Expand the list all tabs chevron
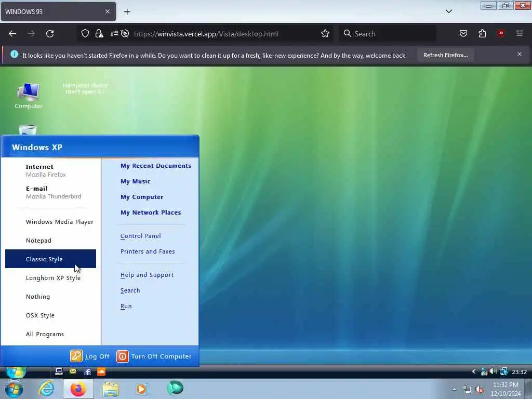Image resolution: width=532 pixels, height=399 pixels. pos(448,11)
